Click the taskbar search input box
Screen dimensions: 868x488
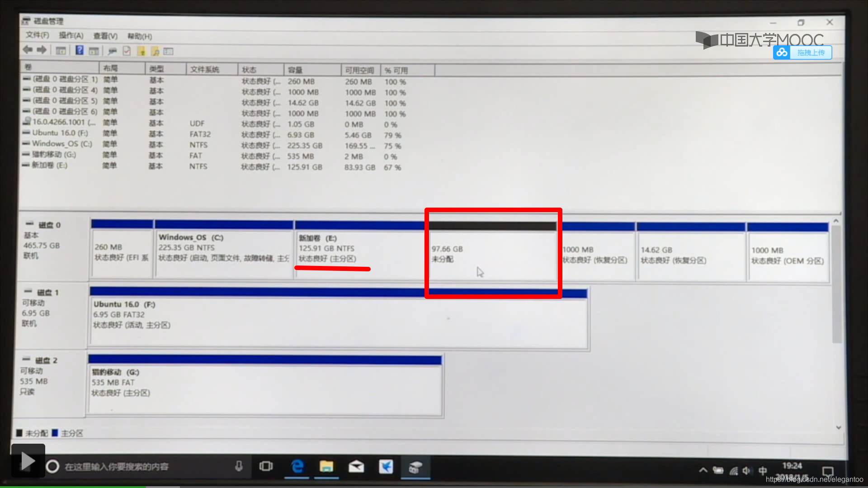point(145,467)
